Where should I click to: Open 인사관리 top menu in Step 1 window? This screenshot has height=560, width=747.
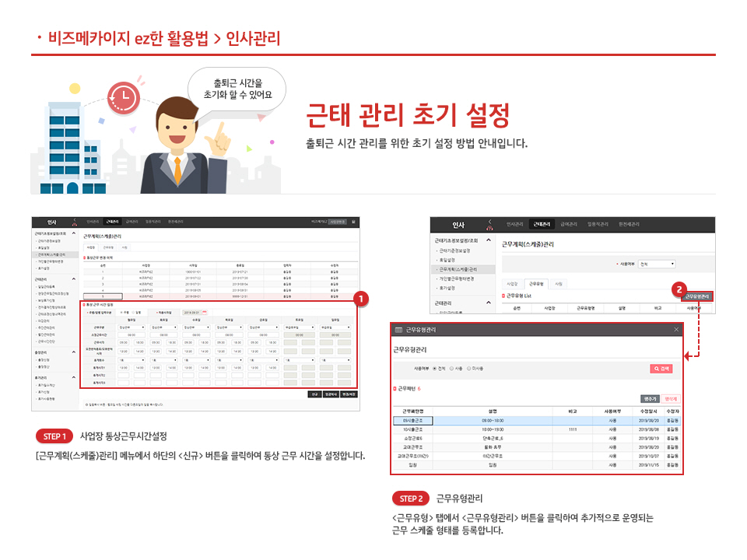click(93, 222)
